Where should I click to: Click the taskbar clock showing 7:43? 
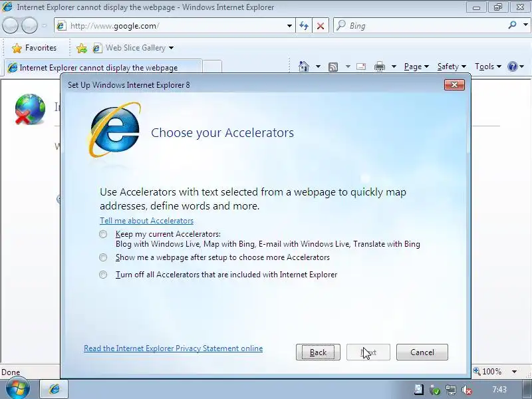click(x=499, y=390)
